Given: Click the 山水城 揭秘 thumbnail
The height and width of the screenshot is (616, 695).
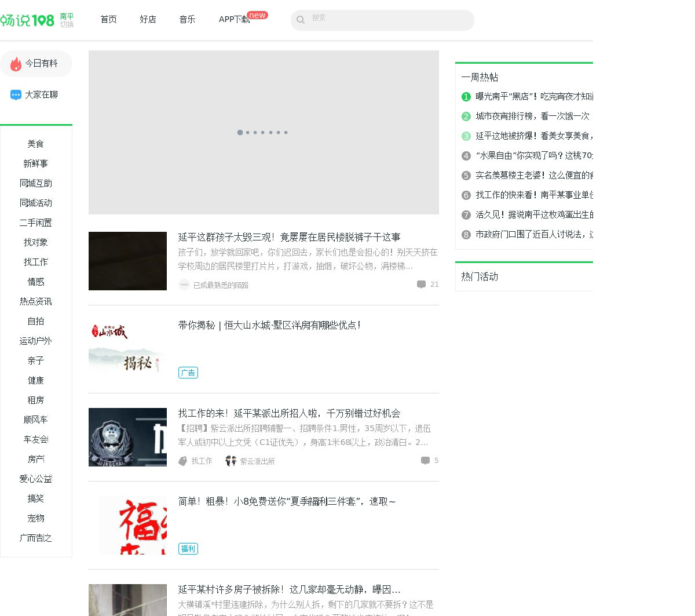Looking at the screenshot, I should (x=127, y=349).
